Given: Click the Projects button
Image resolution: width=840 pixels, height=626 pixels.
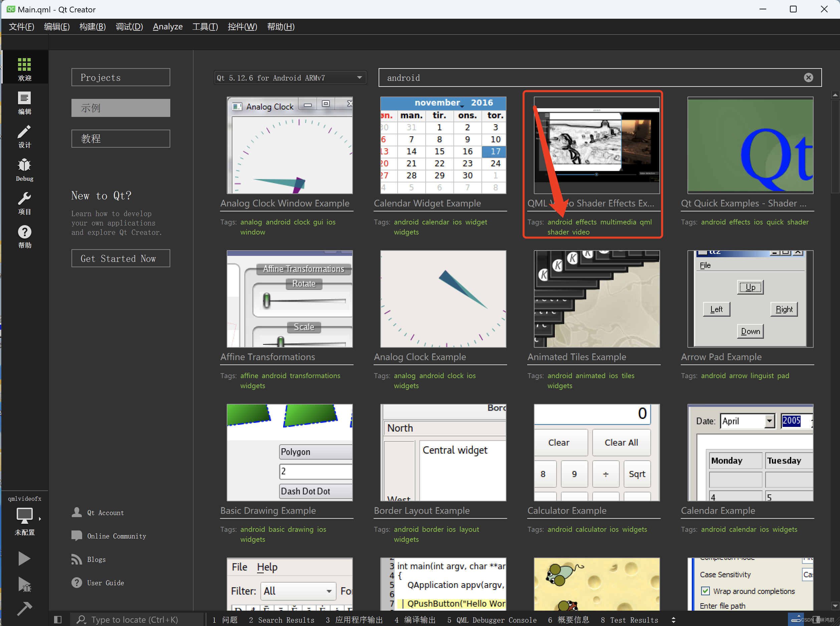Looking at the screenshot, I should pos(121,77).
